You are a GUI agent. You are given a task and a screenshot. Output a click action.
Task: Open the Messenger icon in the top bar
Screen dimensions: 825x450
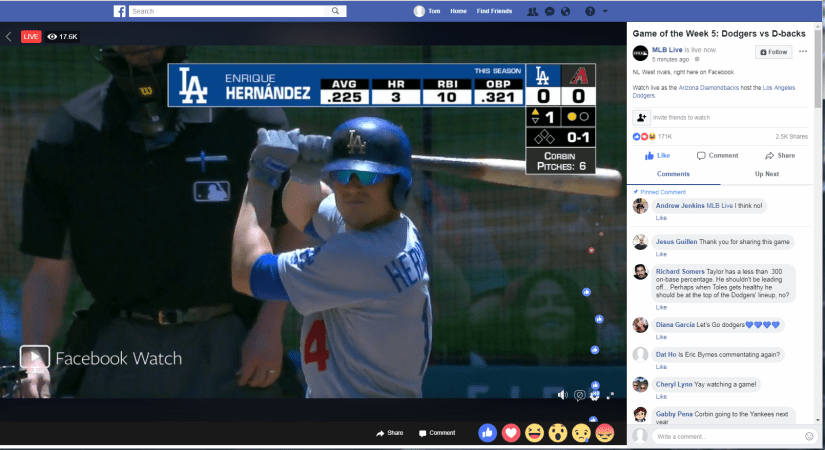click(549, 11)
